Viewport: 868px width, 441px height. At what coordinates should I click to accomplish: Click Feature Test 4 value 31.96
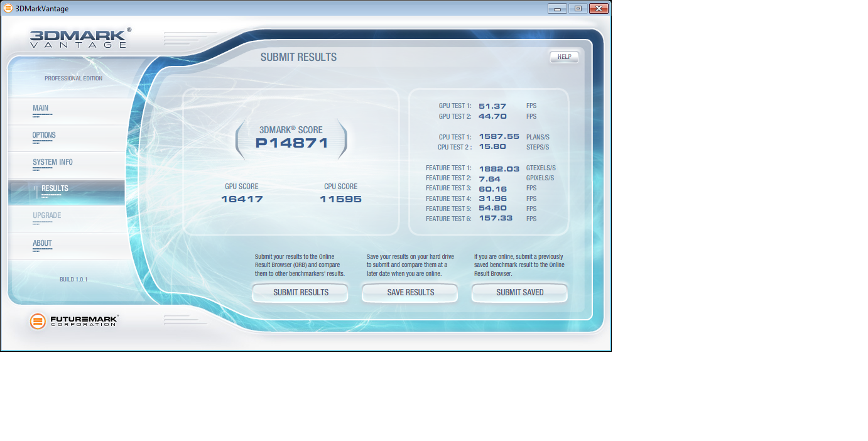click(492, 199)
